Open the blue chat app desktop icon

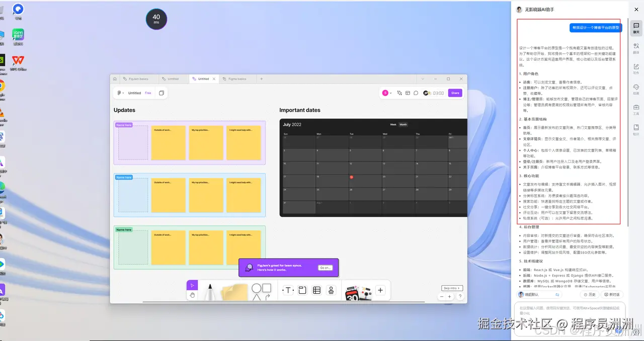(x=18, y=11)
